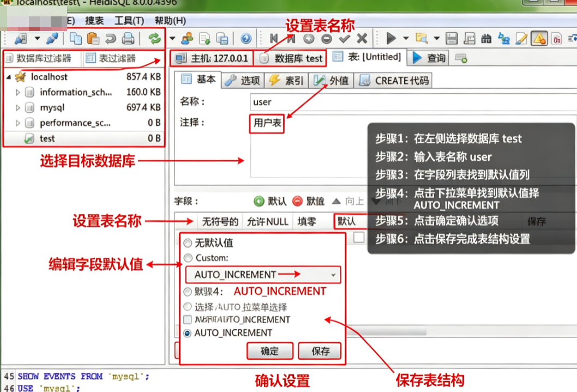Click the 名称 input containing user
This screenshot has height=392, width=577.
412,102
